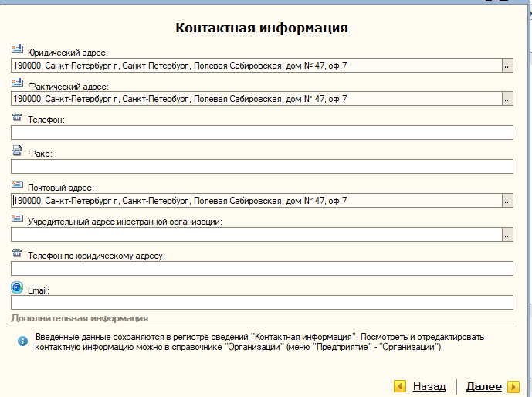
Task: Click the address card icon beside Юридический адрес
Action: [17, 49]
